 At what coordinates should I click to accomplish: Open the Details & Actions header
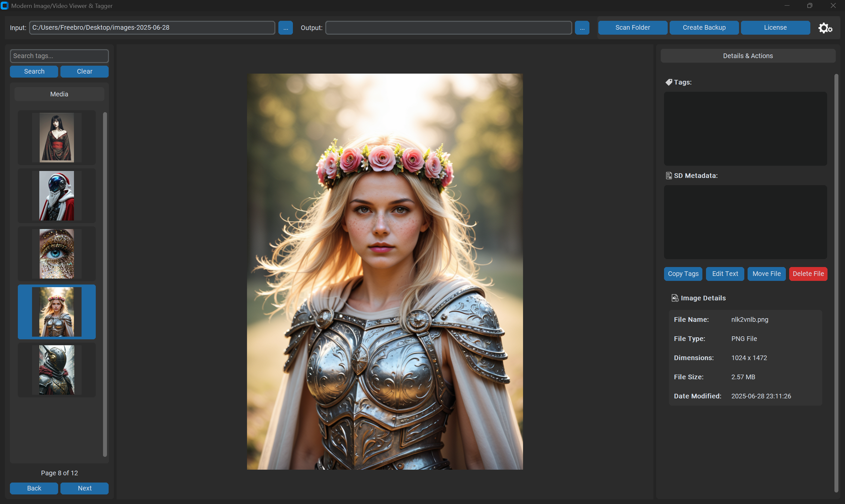(x=748, y=56)
